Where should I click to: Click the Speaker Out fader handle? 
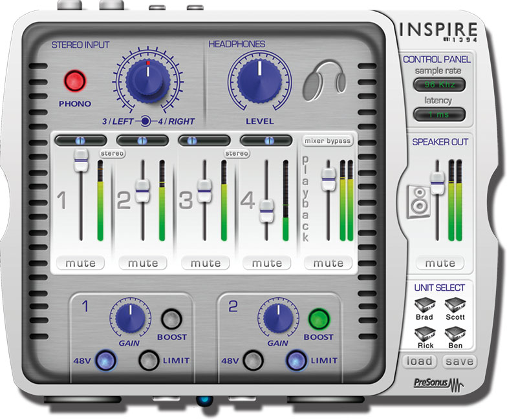coord(437,184)
